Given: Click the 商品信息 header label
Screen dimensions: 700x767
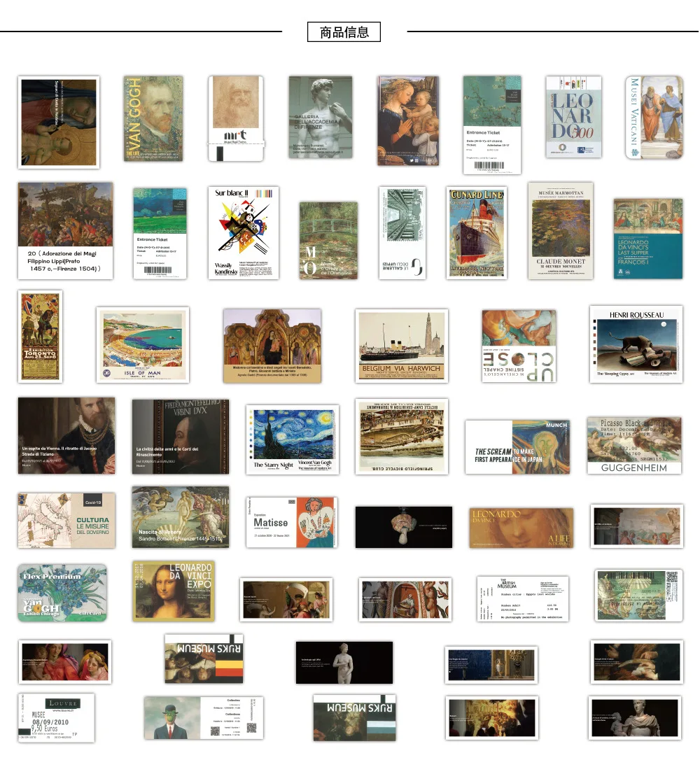Looking at the screenshot, I should [x=344, y=32].
